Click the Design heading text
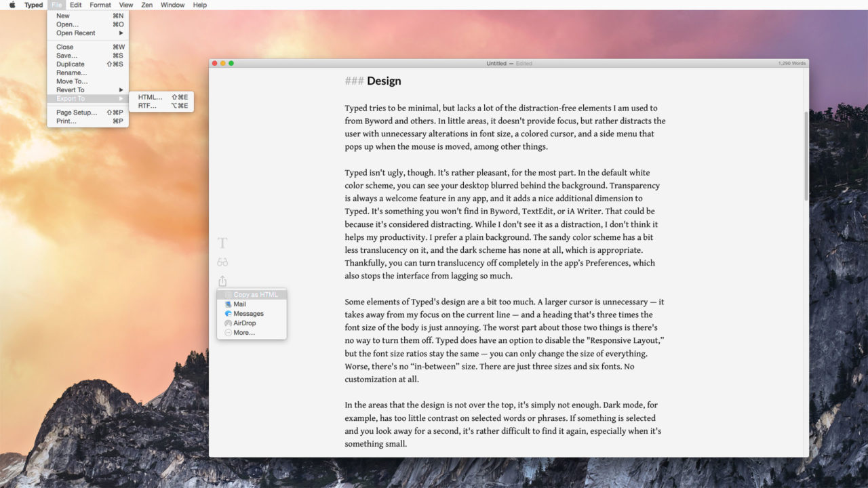The width and height of the screenshot is (868, 488). click(x=384, y=81)
